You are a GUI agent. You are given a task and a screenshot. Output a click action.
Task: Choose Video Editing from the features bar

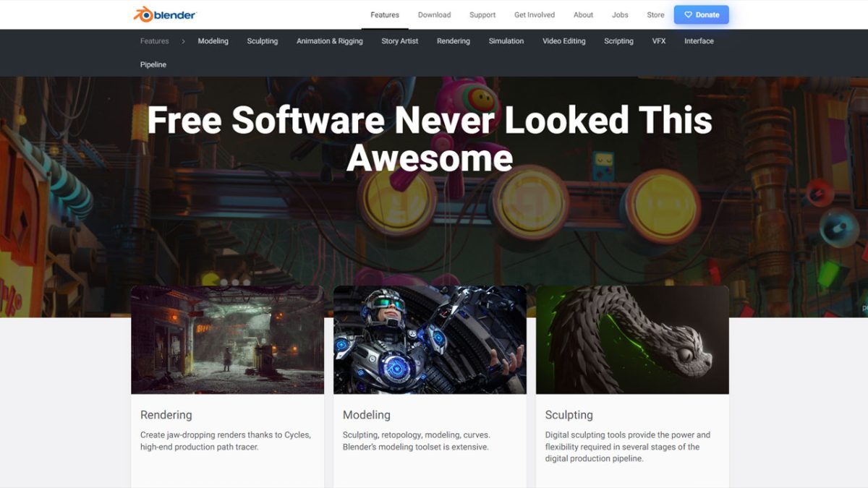click(x=563, y=41)
